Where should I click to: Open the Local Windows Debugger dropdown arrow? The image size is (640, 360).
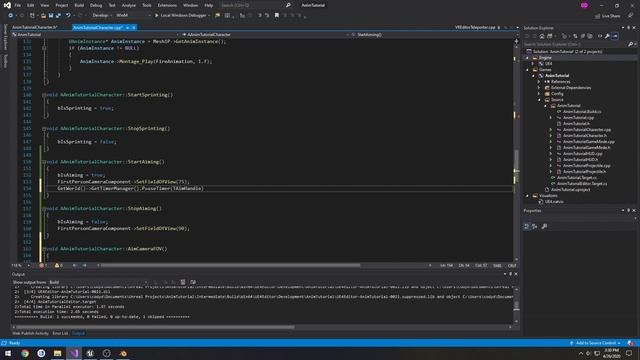(209, 16)
